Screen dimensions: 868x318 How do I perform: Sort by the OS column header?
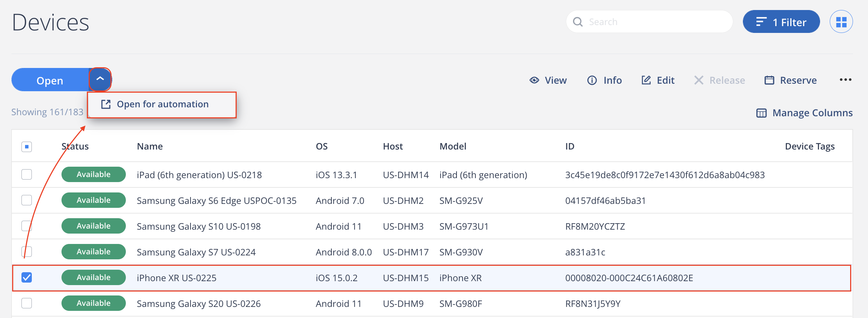tap(322, 146)
